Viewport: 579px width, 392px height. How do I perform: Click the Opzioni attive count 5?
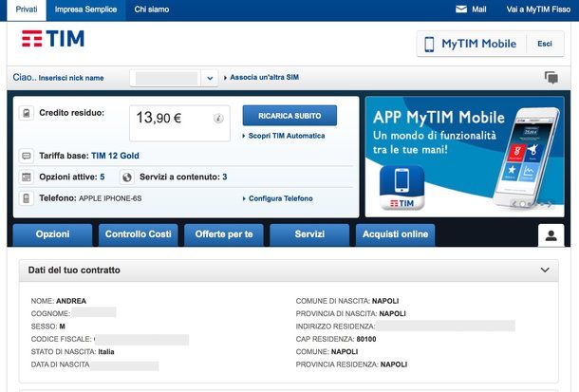pos(103,177)
